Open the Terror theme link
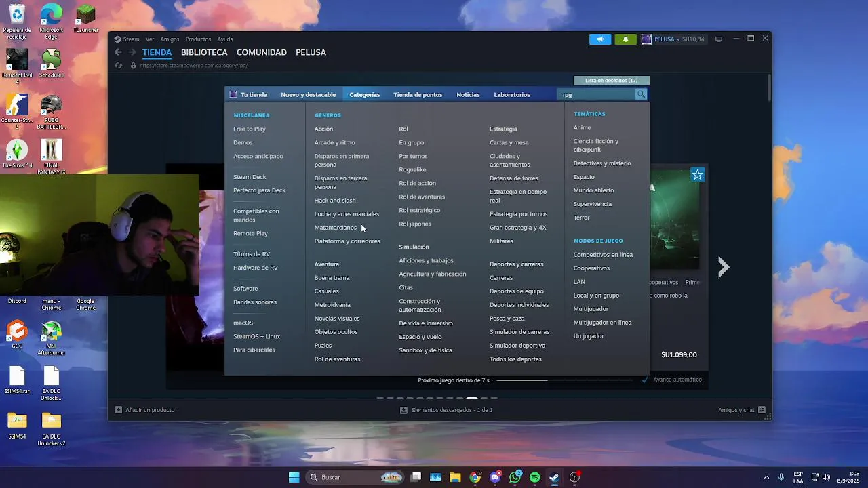 click(x=581, y=218)
